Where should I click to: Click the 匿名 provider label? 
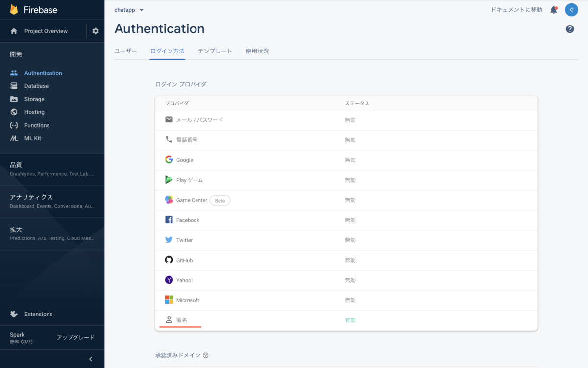(x=182, y=320)
